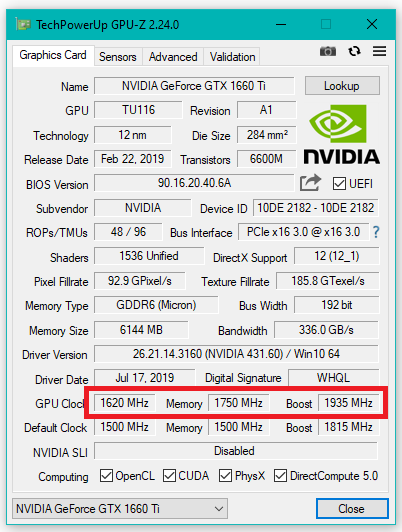Toggle the OpenCL checkbox
Screen dimensions: 402x532
click(x=107, y=475)
